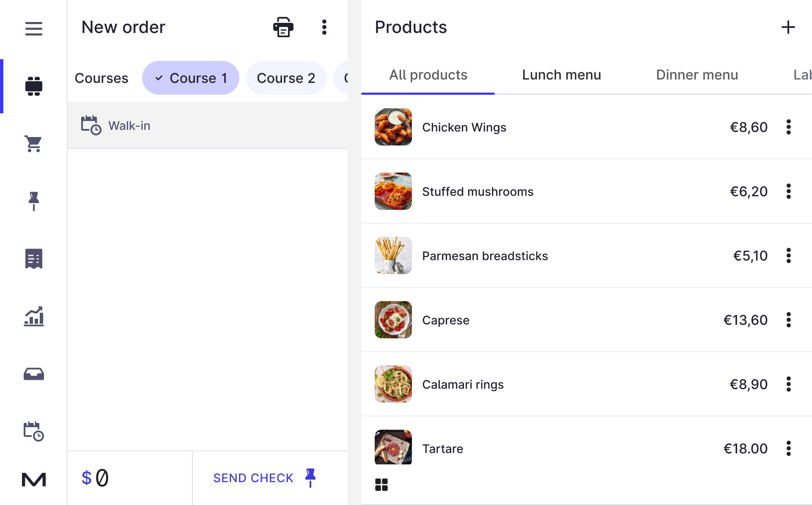Select the grid view icon below products

[381, 485]
